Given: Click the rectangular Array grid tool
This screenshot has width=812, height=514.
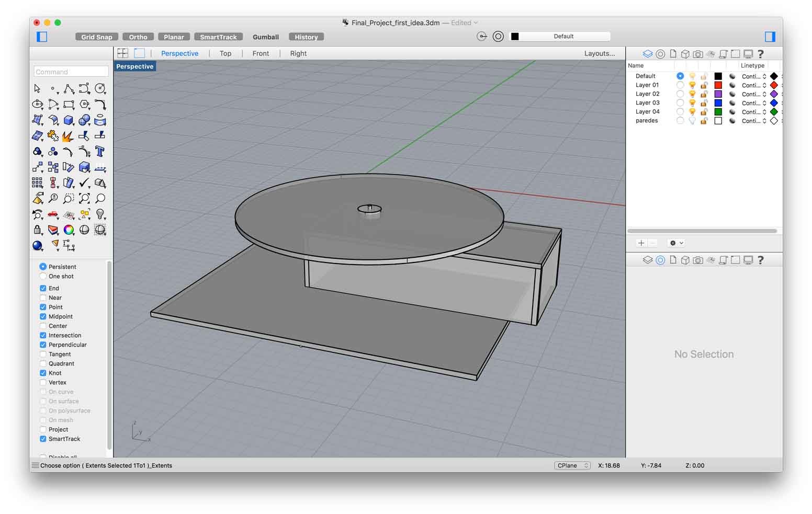Looking at the screenshot, I should coord(37,182).
